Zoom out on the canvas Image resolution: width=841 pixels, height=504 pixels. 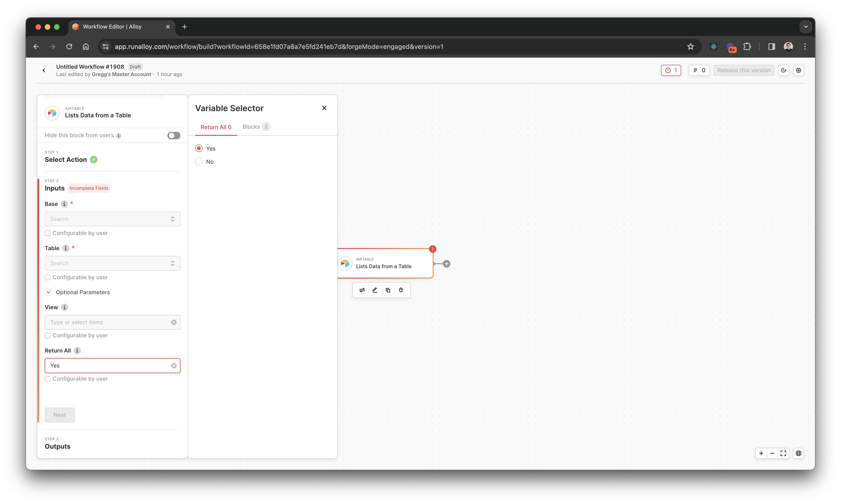tap(772, 454)
